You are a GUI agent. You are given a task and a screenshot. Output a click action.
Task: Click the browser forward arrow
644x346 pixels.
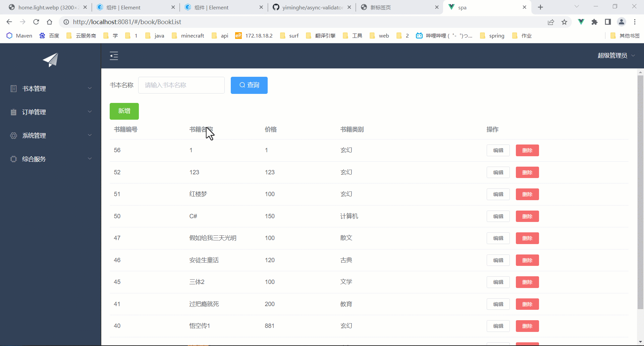click(x=22, y=22)
